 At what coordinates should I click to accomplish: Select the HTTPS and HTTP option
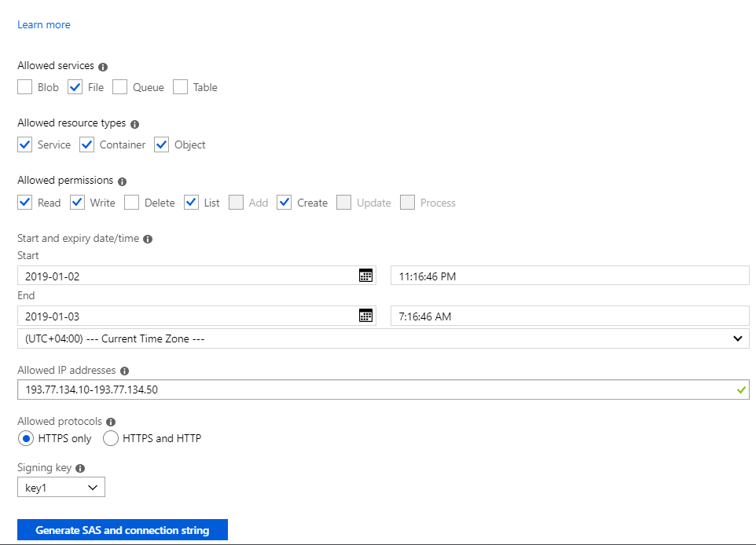coord(110,438)
